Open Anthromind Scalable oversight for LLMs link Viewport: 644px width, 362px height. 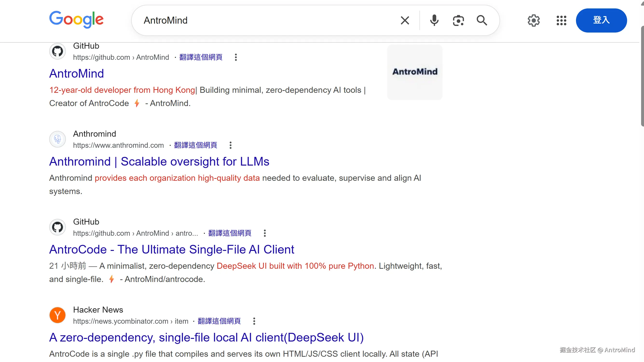[x=159, y=161]
